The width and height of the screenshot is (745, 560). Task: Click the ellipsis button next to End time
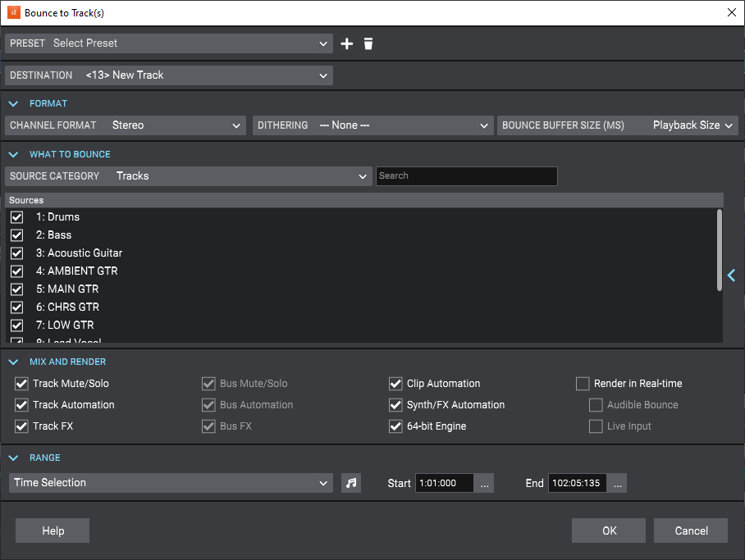click(618, 483)
